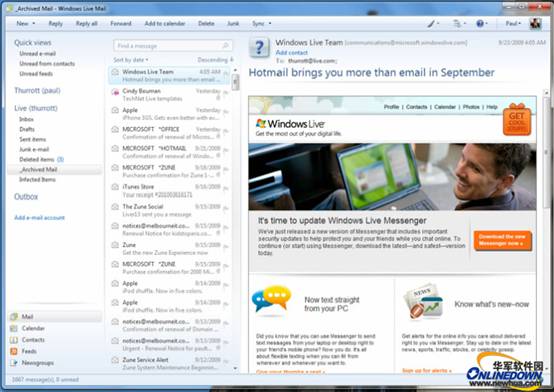Open the Inbox folder

click(x=26, y=119)
